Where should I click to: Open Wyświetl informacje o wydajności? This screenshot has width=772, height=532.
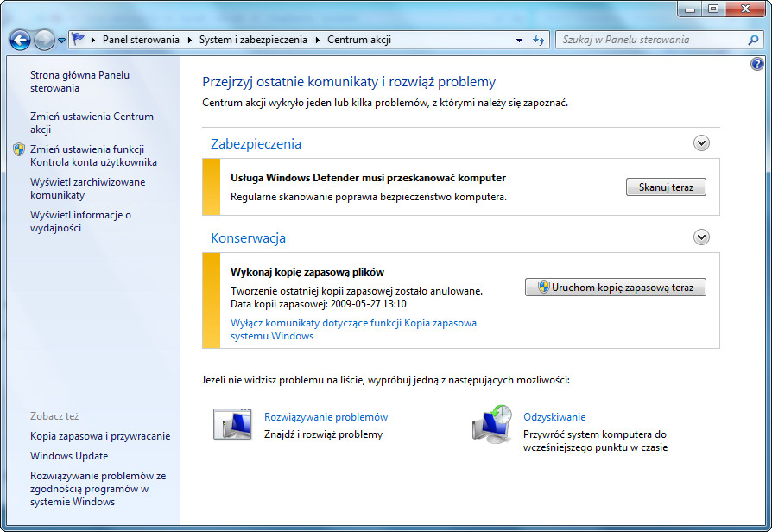80,221
